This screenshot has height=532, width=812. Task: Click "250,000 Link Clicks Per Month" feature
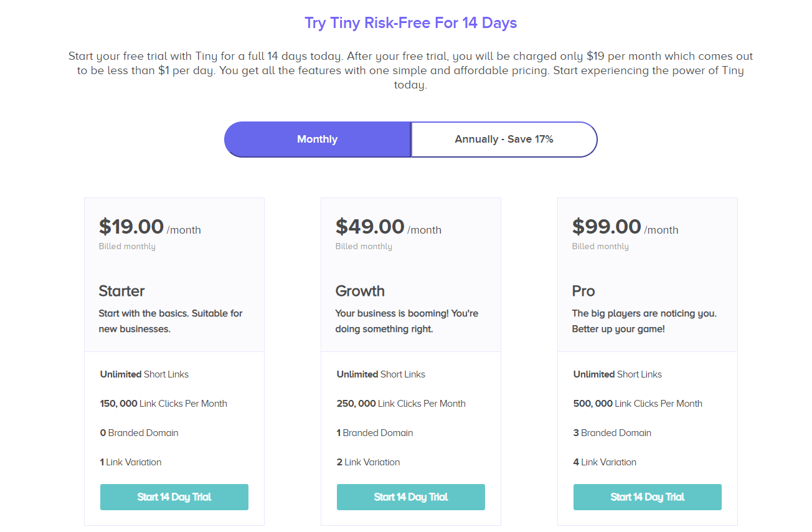tap(401, 404)
